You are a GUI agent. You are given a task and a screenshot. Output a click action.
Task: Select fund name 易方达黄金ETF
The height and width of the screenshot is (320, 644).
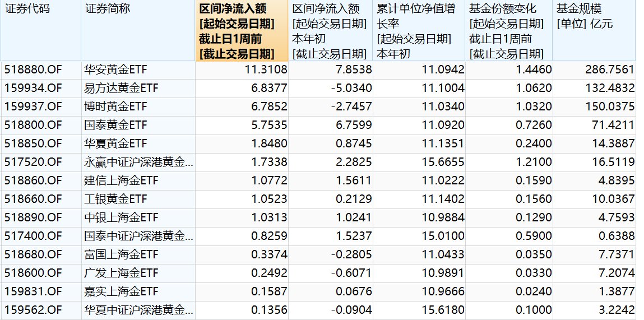click(121, 89)
